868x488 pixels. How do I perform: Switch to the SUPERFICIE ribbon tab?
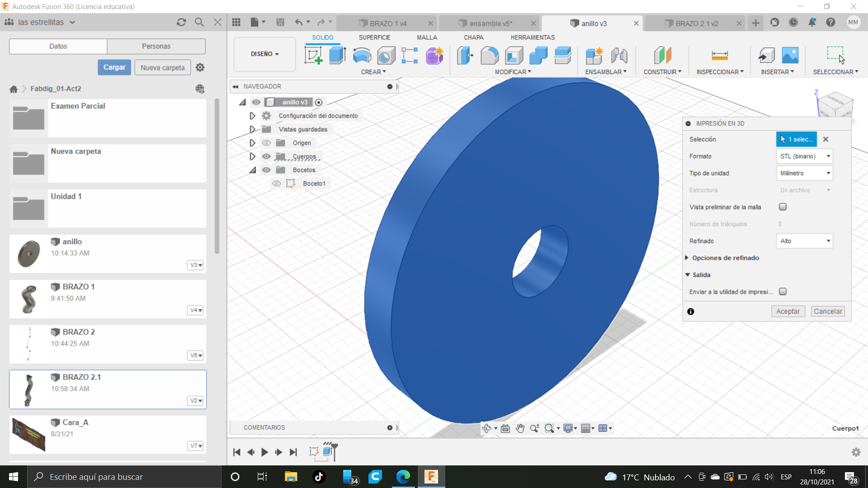(374, 38)
